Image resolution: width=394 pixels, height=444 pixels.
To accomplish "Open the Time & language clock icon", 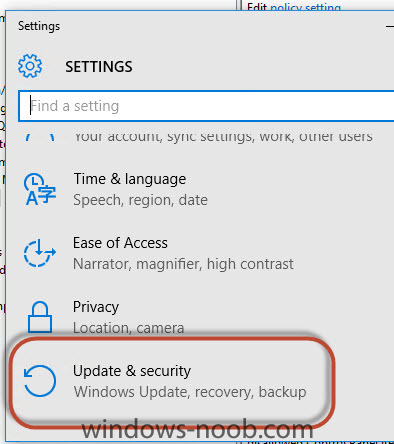I will pos(40,189).
